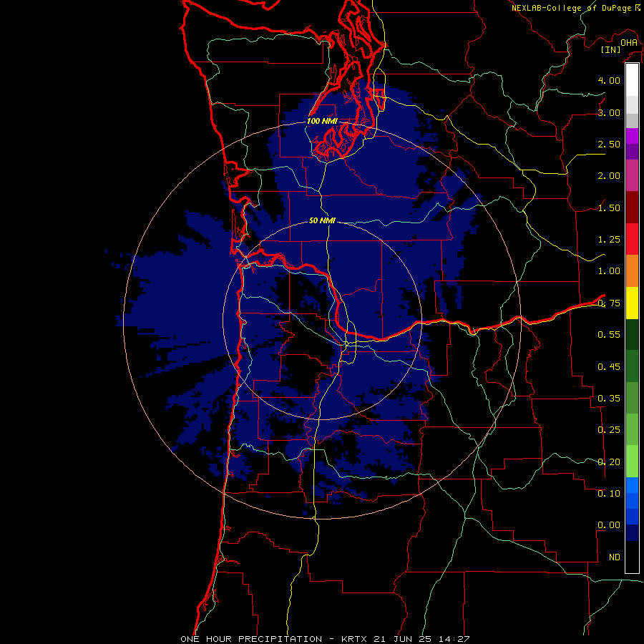The height and width of the screenshot is (644, 644).
Task: Click the yellow 0.75 legend swatch
Action: coord(632,303)
